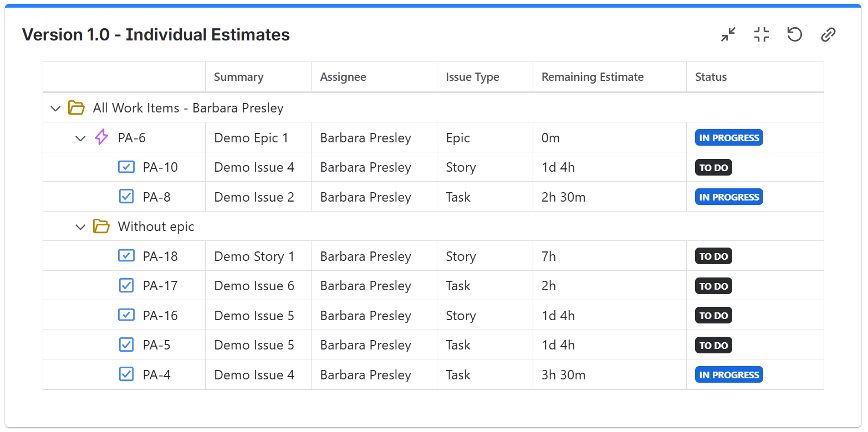Select the Demo Story 1 summary cell
The width and height of the screenshot is (868, 432).
click(x=258, y=256)
